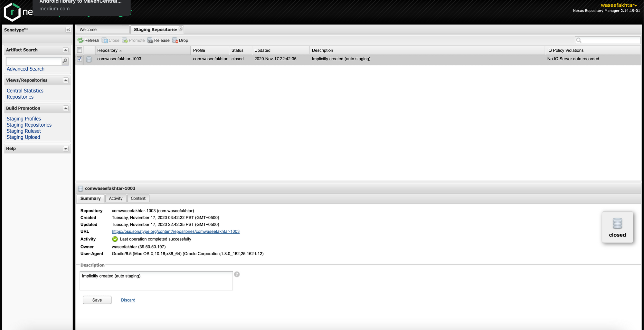The image size is (644, 330).
Task: Click the Promote toolbar button
Action: [133, 40]
